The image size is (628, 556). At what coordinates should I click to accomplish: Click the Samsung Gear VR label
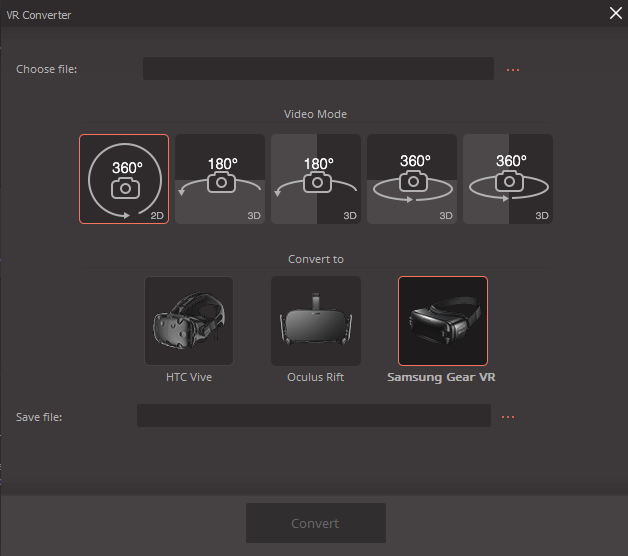[x=441, y=377]
